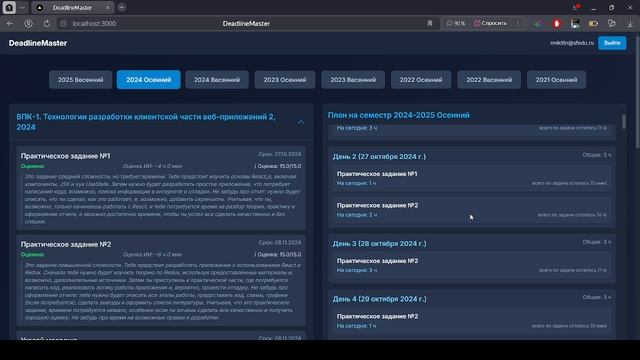Open the Yandex profile icon
640x360 pixels.
[x=29, y=24]
